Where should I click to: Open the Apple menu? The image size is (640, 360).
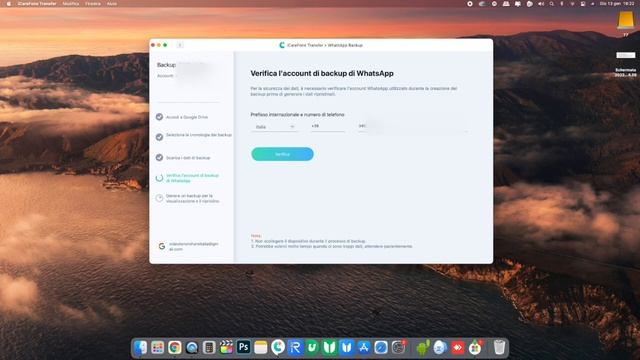[9, 4]
